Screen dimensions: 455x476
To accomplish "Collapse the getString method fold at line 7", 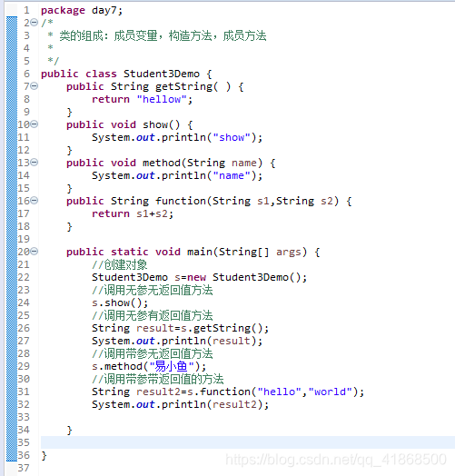I will 35,86.
